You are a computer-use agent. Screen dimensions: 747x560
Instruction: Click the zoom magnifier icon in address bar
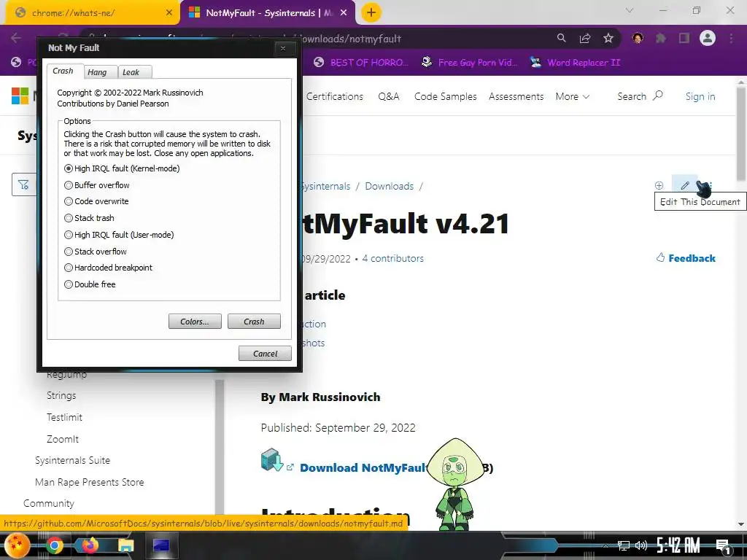tap(562, 38)
